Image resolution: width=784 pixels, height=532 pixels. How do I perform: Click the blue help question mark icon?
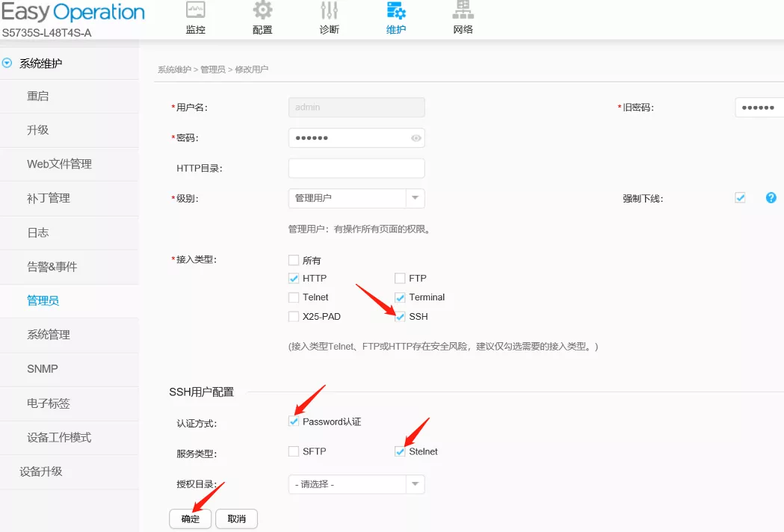pos(771,198)
